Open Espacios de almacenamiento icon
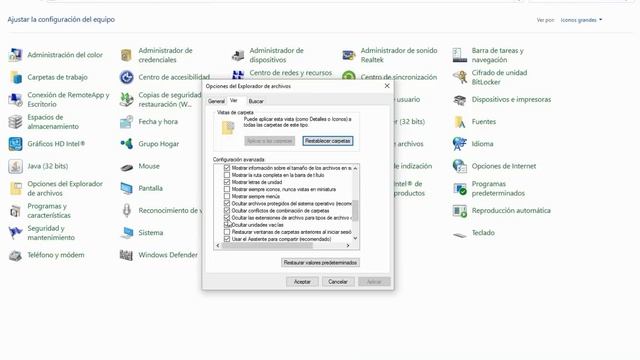 tap(16, 122)
